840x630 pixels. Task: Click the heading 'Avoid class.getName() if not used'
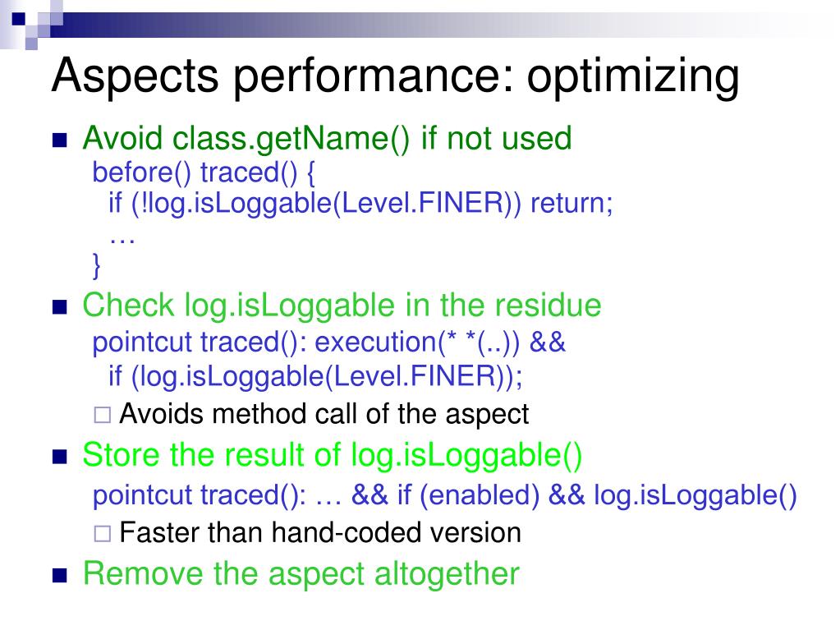pos(328,138)
